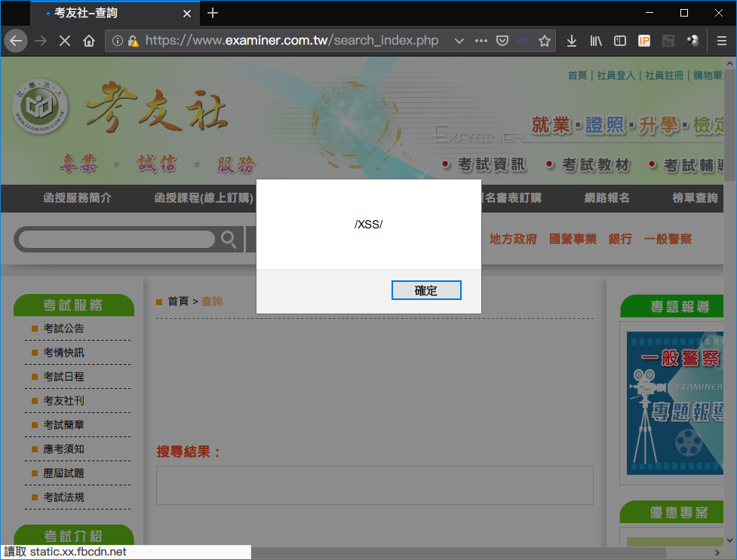Open 歷屆試題 sidebar item
Viewport: 737px width, 560px height.
pyautogui.click(x=63, y=473)
